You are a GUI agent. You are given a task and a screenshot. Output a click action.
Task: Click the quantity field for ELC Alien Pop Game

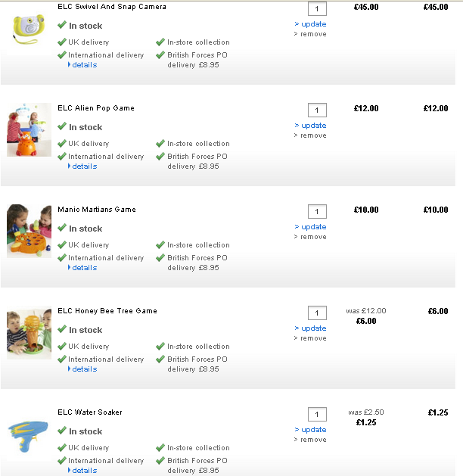coord(317,110)
